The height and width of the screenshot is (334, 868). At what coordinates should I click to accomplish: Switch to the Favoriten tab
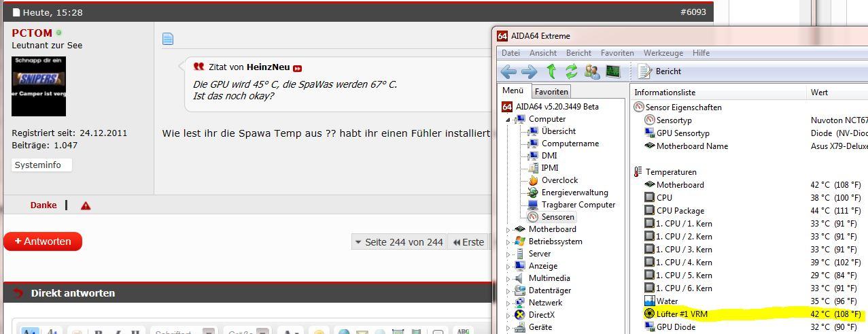551,91
